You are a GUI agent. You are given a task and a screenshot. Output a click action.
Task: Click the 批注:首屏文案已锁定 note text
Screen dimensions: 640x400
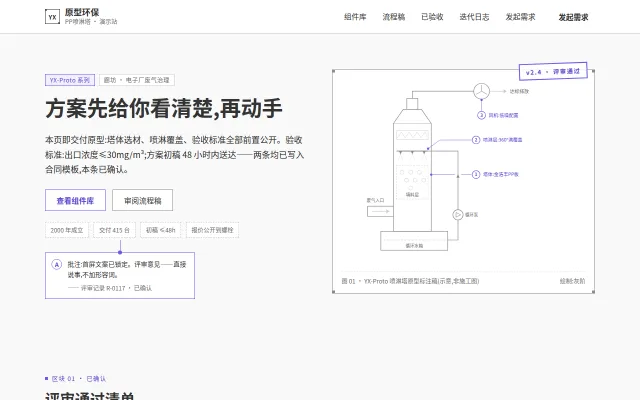coord(127,269)
